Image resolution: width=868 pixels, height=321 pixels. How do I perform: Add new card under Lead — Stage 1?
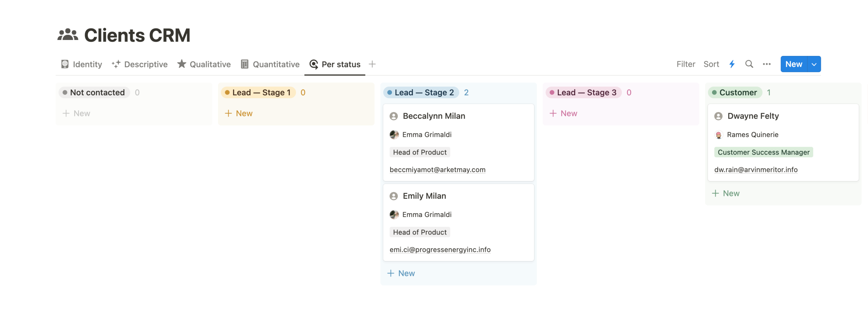pyautogui.click(x=239, y=113)
